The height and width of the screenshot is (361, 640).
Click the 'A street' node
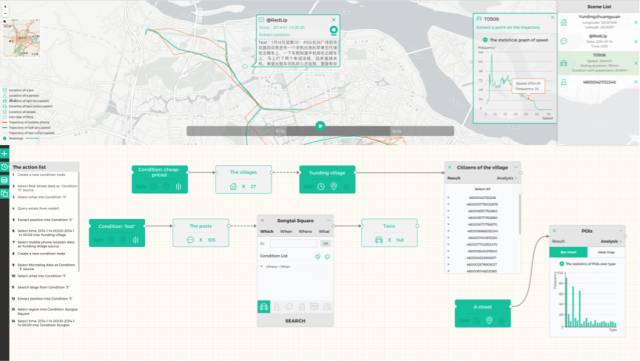(x=483, y=313)
